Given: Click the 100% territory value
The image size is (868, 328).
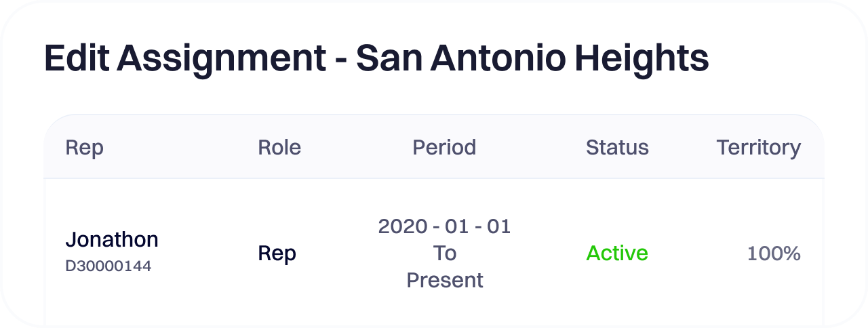Looking at the screenshot, I should 774,254.
